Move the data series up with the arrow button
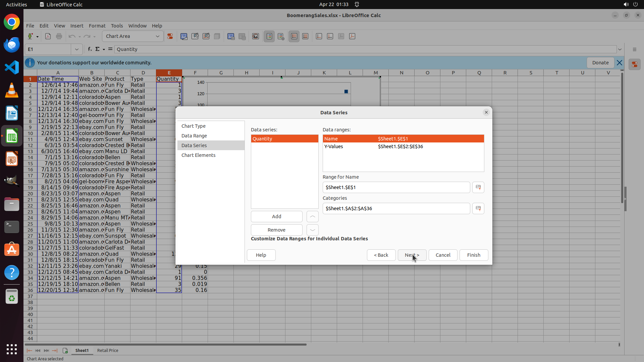Viewport: 644px width, 362px height. coord(312,217)
